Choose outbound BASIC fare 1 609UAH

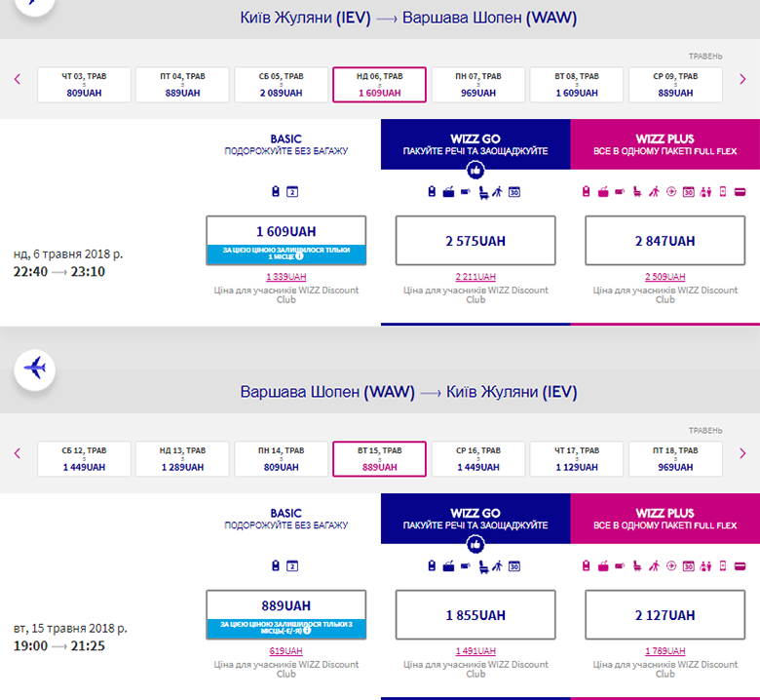(x=285, y=232)
